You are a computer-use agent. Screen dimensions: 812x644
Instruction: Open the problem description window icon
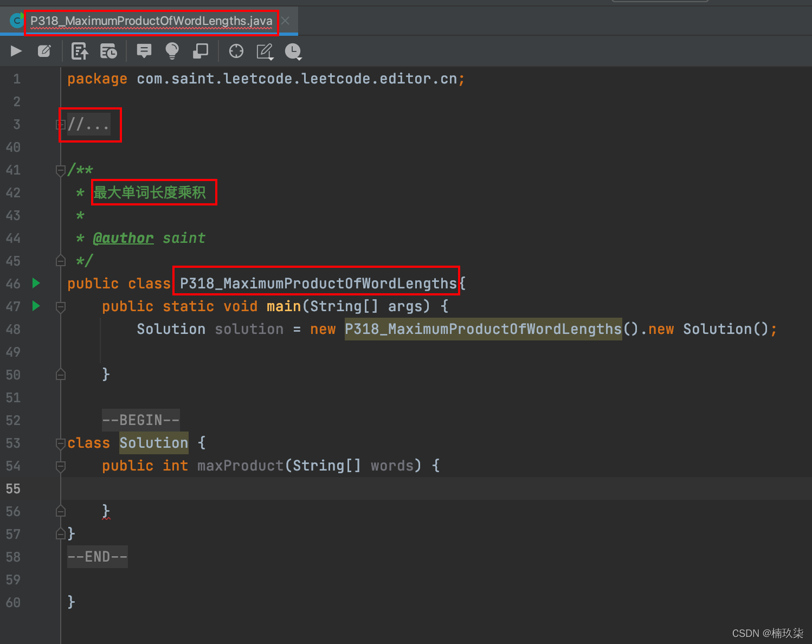tap(200, 51)
